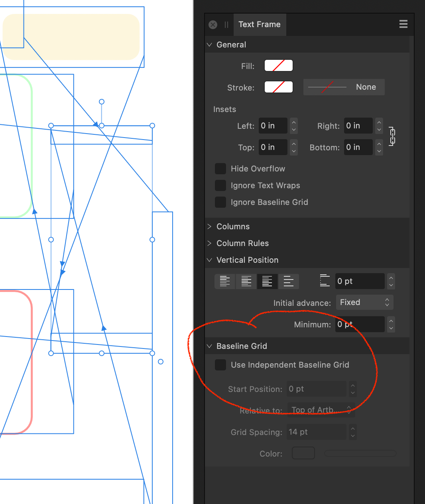The height and width of the screenshot is (504, 425).
Task: Open the Text Frame panel options menu
Action: click(x=403, y=24)
